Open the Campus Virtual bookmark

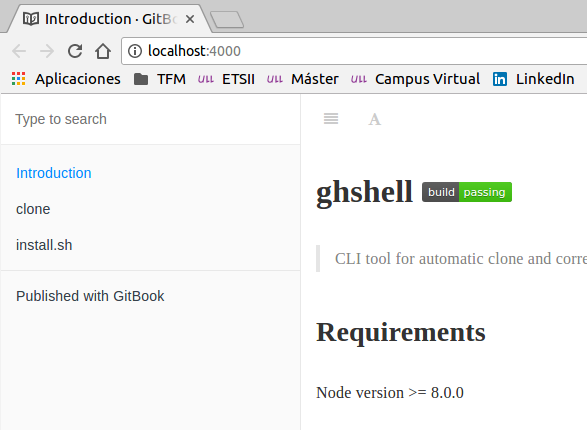pyautogui.click(x=416, y=79)
